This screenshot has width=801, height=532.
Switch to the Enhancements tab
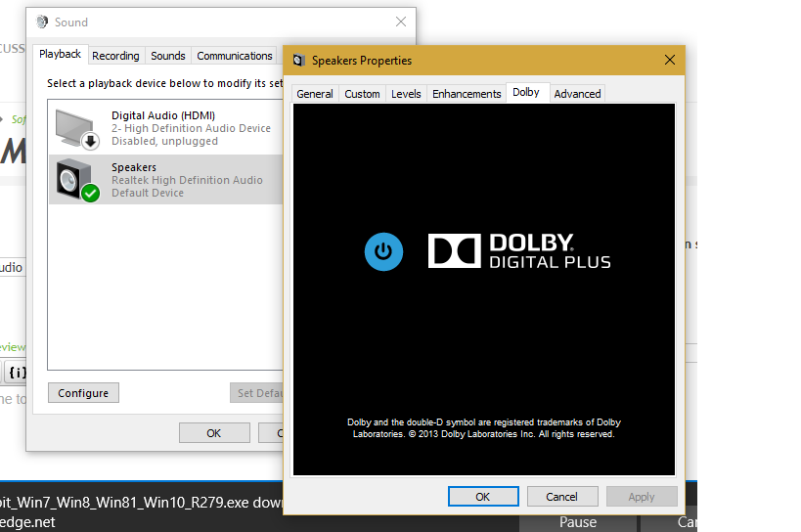pos(467,94)
